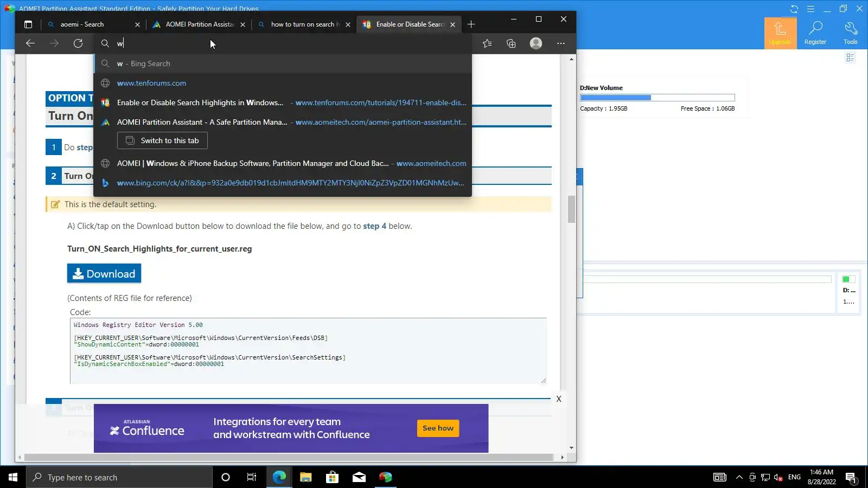868x488 pixels.
Task: Follow the 'step 4' link
Action: coord(375,226)
